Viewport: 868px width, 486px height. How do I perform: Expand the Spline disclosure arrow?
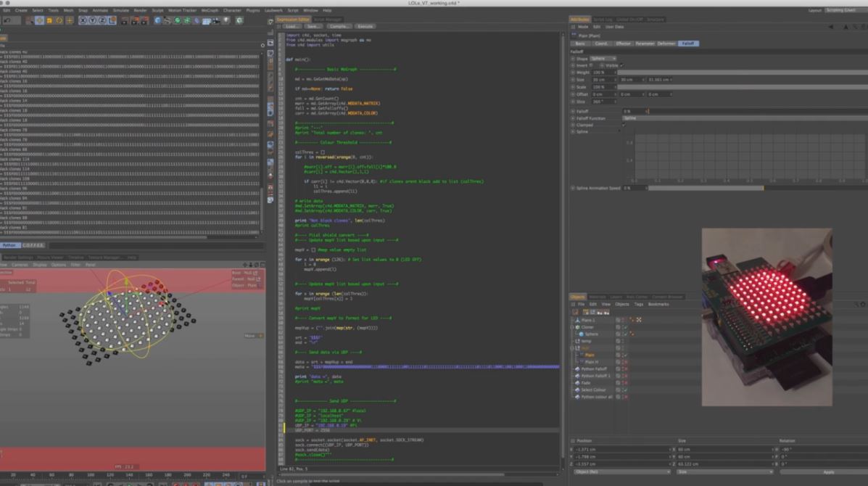click(619, 132)
